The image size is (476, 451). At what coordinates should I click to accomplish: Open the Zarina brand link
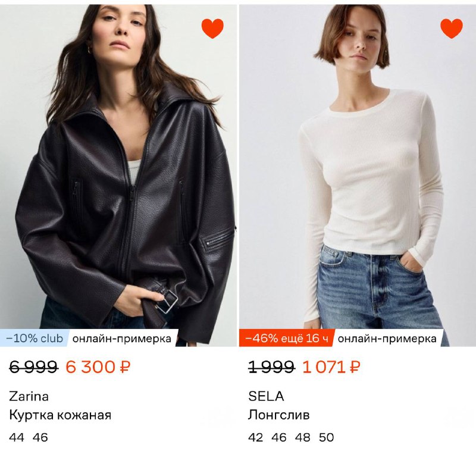29,396
